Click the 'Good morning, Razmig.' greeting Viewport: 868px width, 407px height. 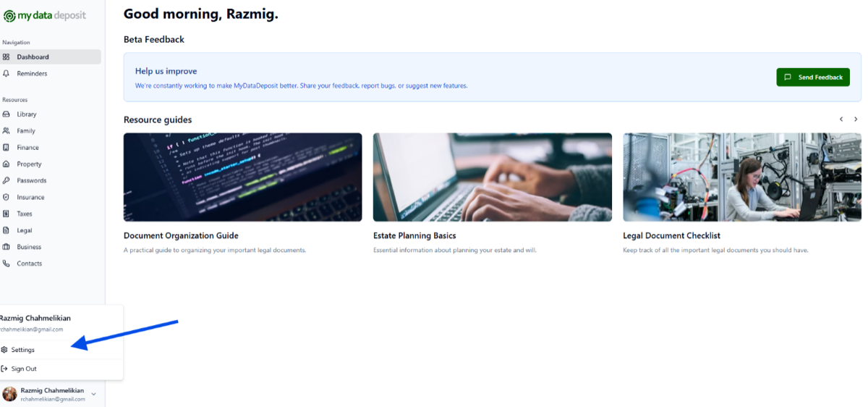201,14
